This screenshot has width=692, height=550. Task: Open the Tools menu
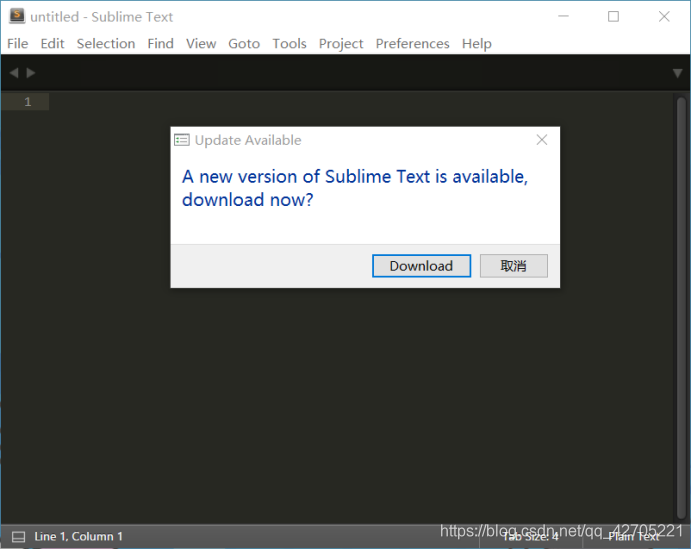(x=289, y=44)
